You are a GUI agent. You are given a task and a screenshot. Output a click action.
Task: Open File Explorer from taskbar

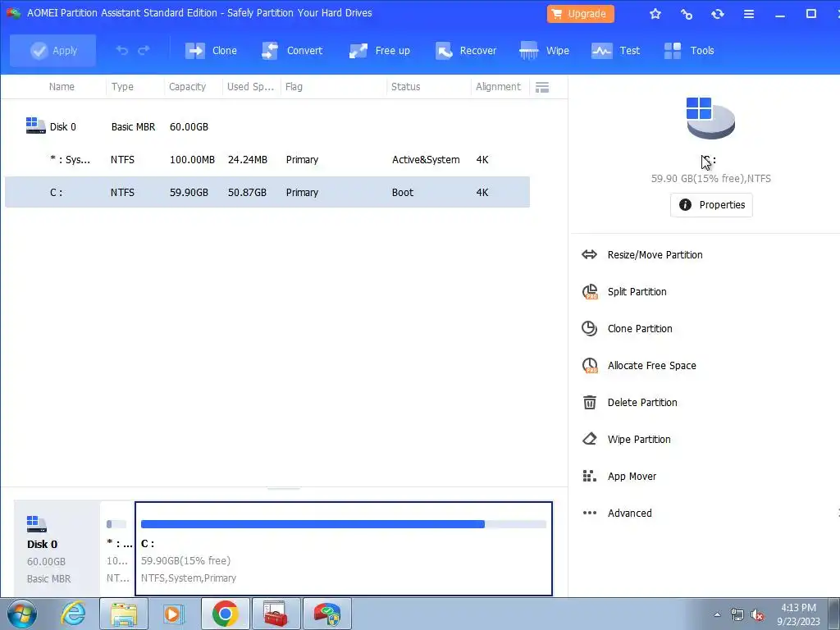124,614
